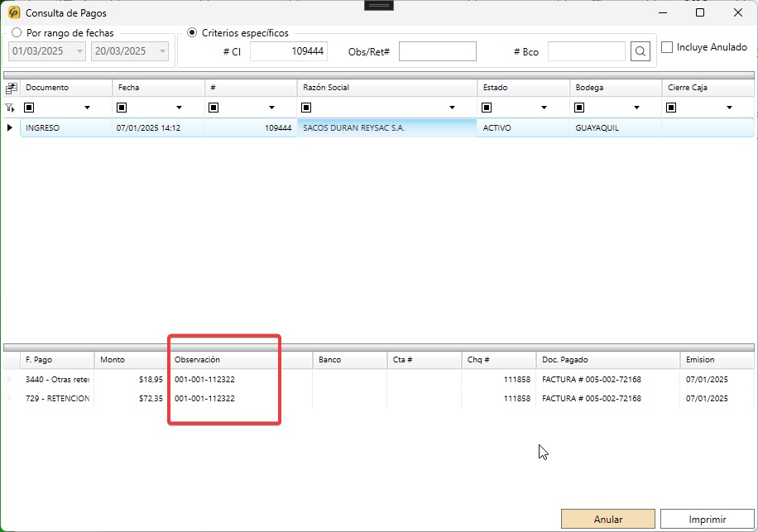Viewport: 758px width, 532px height.
Task: Click the Bodega column filter condition icon
Action: [x=579, y=108]
